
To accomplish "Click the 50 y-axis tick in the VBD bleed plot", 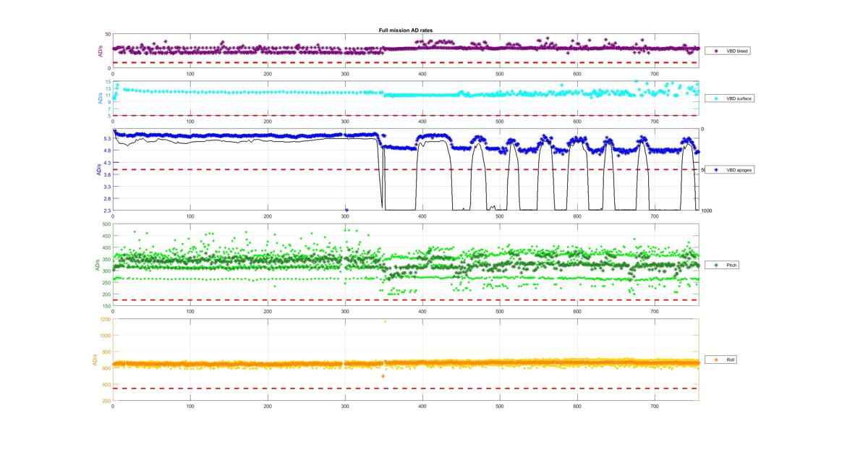I will (108, 35).
